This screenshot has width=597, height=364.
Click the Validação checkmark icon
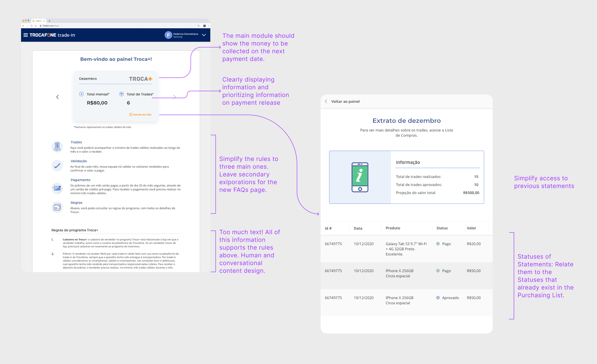(57, 166)
